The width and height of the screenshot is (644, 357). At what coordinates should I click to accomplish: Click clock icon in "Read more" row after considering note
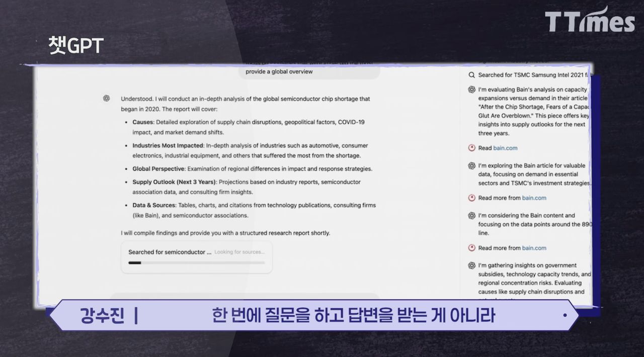click(x=471, y=248)
